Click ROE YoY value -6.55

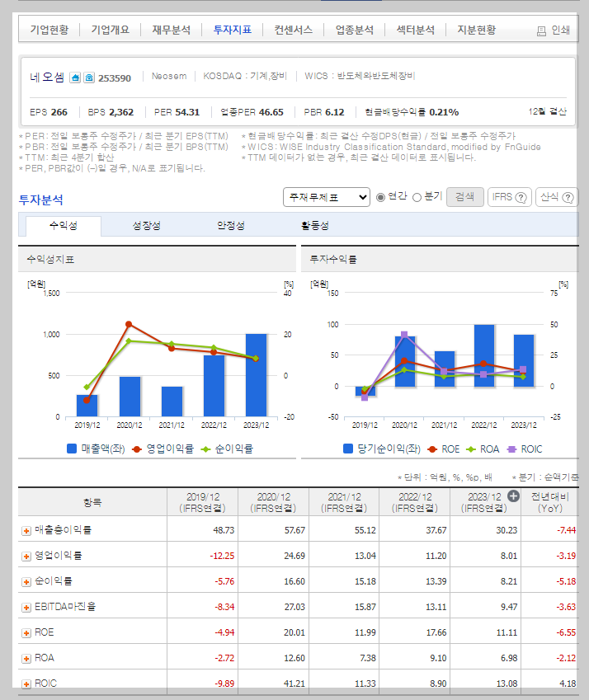[566, 632]
